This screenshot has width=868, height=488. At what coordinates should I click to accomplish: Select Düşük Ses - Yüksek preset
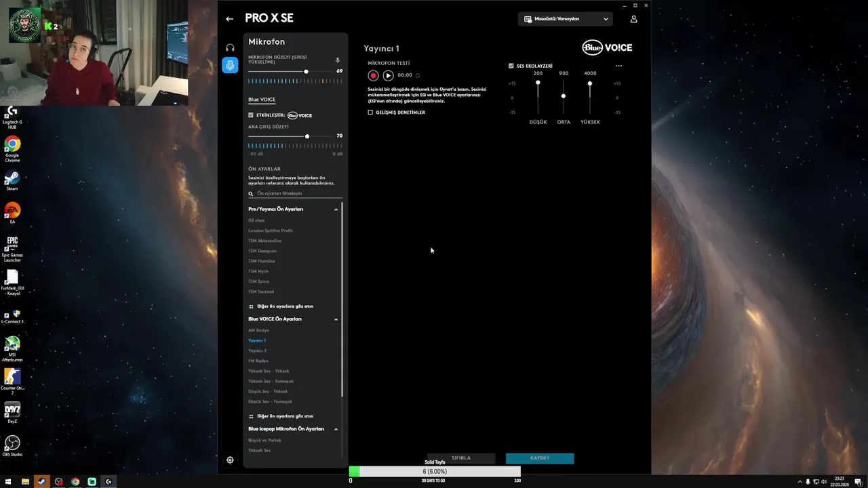(268, 391)
